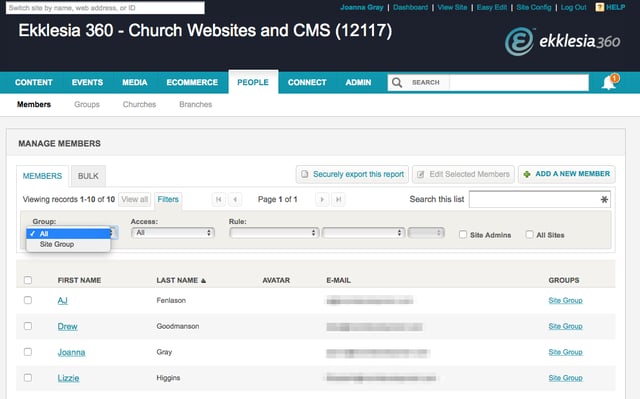640x399 pixels.
Task: Go to previous page arrow
Action: 235,200
